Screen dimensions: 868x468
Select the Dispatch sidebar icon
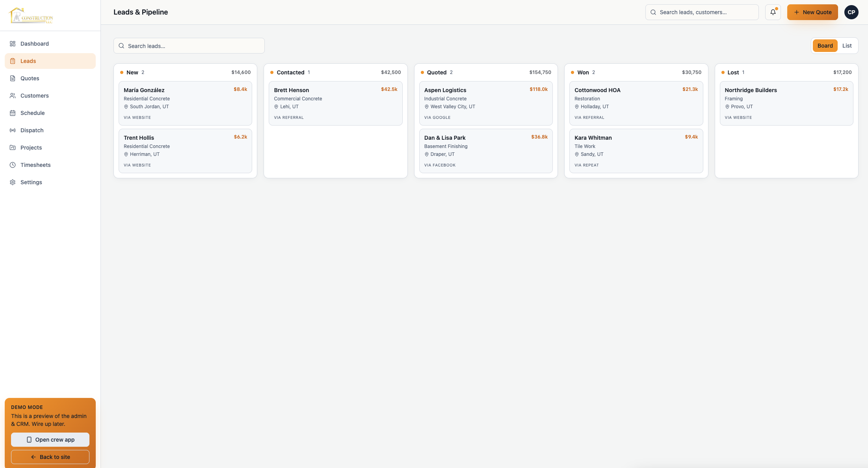pos(12,130)
